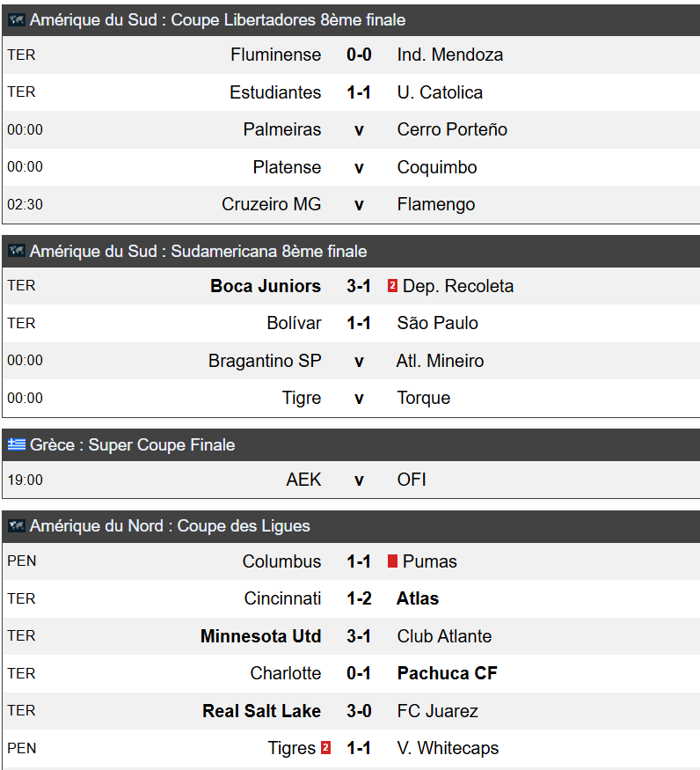Click the AEK v OFI match row

[351, 480]
